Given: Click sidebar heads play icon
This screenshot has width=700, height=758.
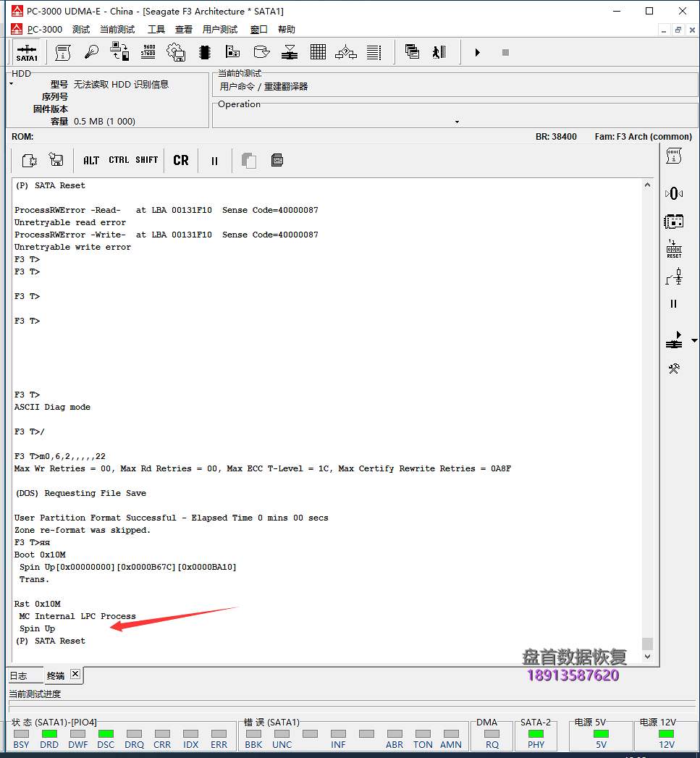Looking at the screenshot, I should tap(674, 340).
